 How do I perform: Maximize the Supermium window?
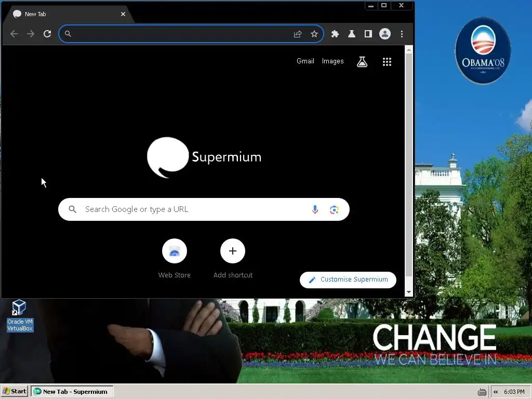384,5
